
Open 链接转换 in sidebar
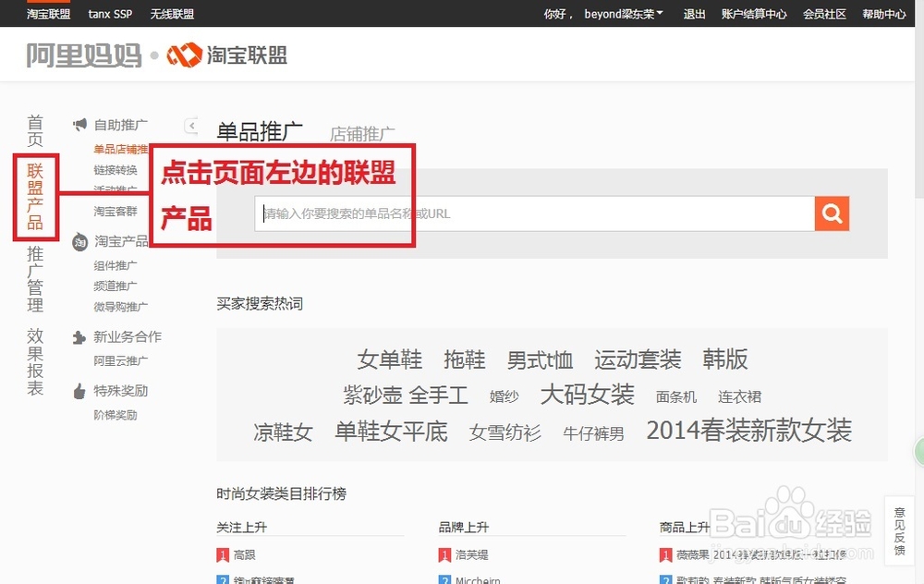pyautogui.click(x=115, y=170)
